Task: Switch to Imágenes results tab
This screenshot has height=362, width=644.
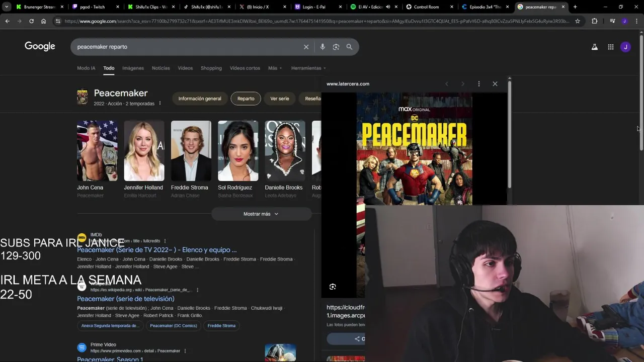Action: pos(133,68)
